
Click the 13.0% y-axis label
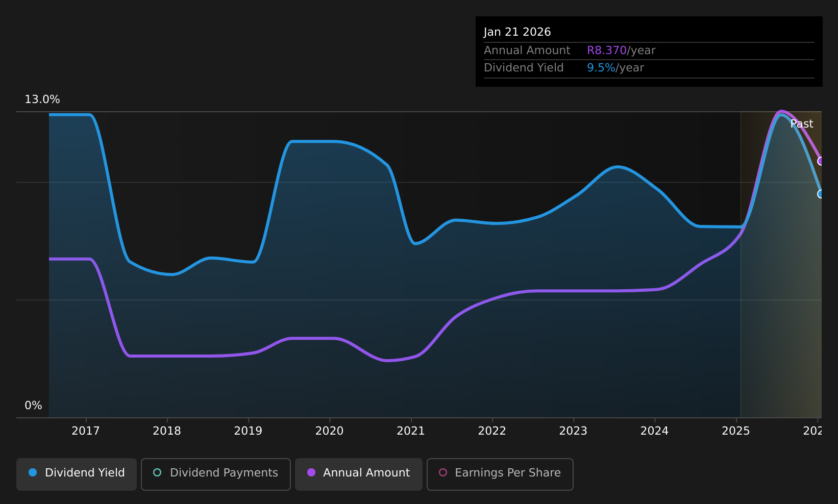point(42,99)
